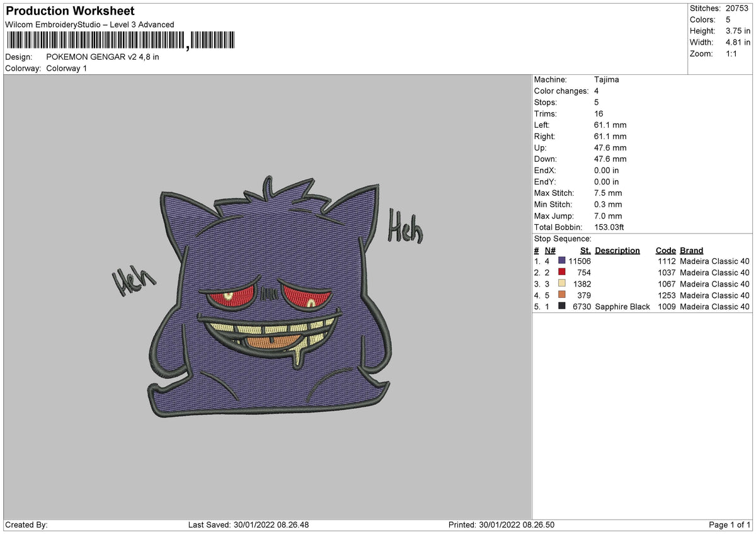The width and height of the screenshot is (756, 534).
Task: Click Max Jump value "7.0 mm"
Action: point(608,216)
